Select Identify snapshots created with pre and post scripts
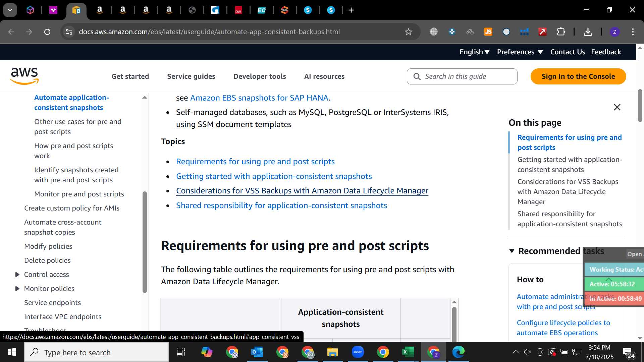The height and width of the screenshot is (362, 644). (76, 175)
